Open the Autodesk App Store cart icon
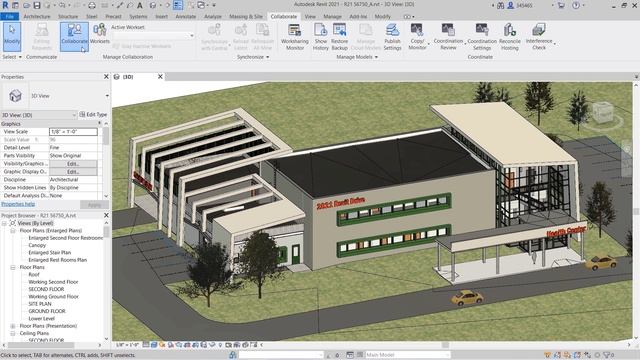640x360 pixels. point(561,5)
